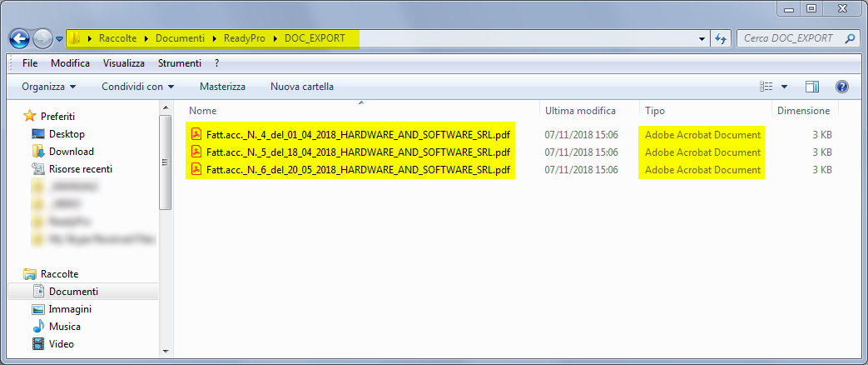
Task: Sort by the Dimensione column header
Action: [803, 111]
